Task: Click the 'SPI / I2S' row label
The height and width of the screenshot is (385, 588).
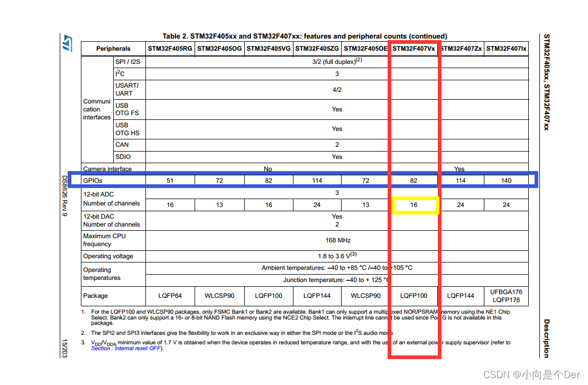Action: [128, 62]
